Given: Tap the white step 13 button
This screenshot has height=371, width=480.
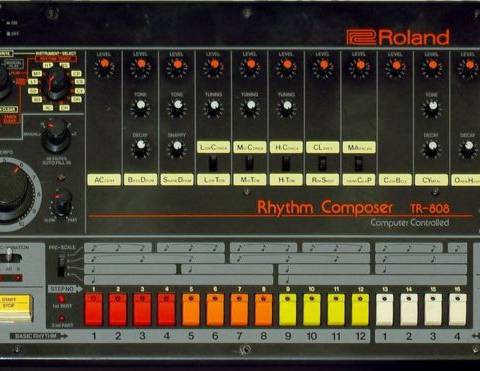Looking at the screenshot, I should 385,309.
